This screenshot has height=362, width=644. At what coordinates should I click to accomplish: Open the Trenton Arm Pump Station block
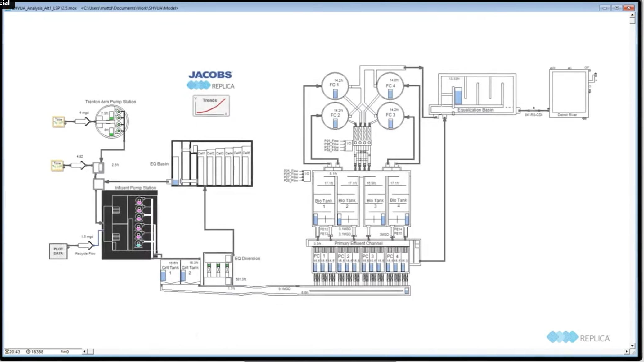tap(112, 121)
